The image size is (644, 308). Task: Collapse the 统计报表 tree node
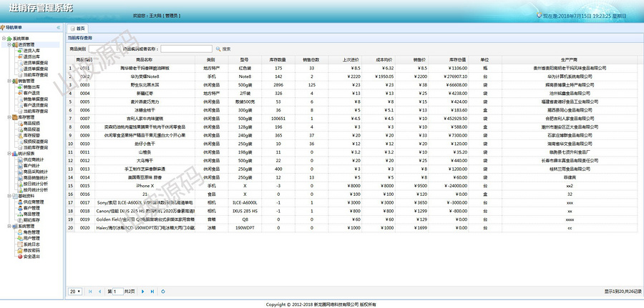pyautogui.click(x=9, y=154)
